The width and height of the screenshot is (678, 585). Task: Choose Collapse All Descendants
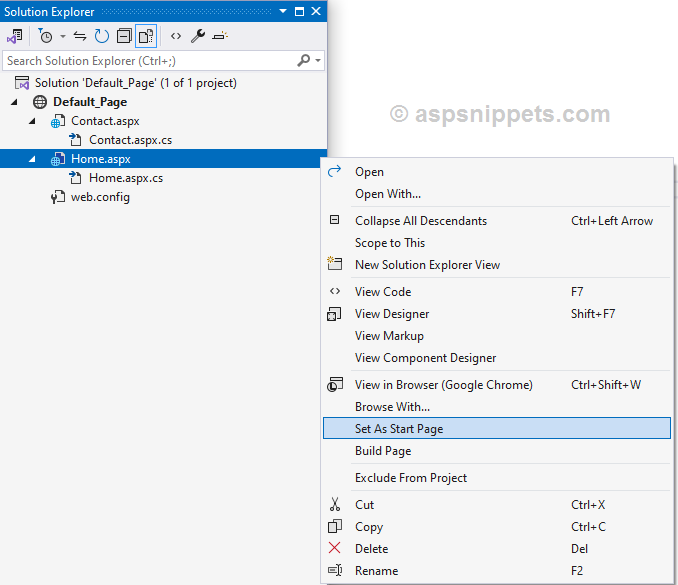pyautogui.click(x=497, y=221)
